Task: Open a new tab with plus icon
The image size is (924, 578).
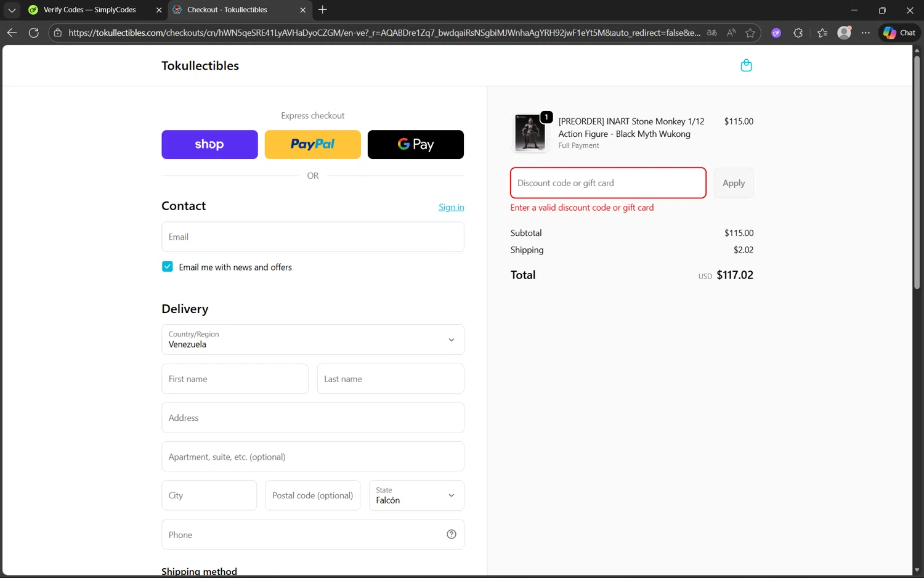Action: point(323,10)
